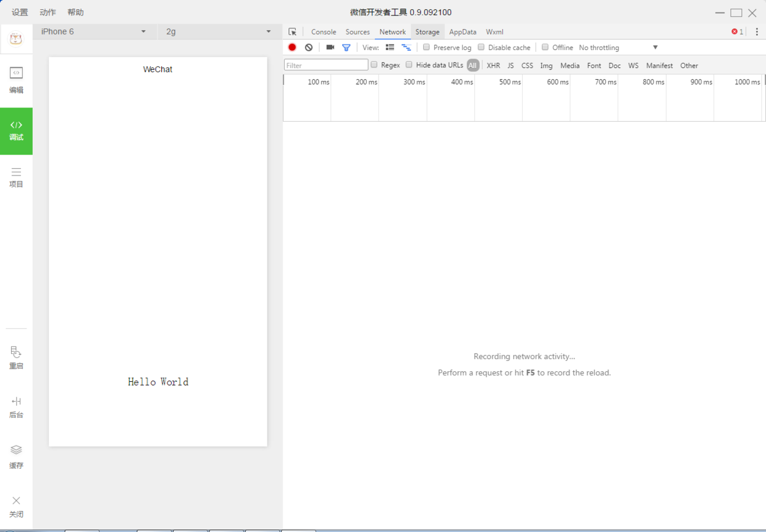Image resolution: width=766 pixels, height=532 pixels.
Task: Click the 后台 (Background) sidebar icon
Action: tap(16, 407)
